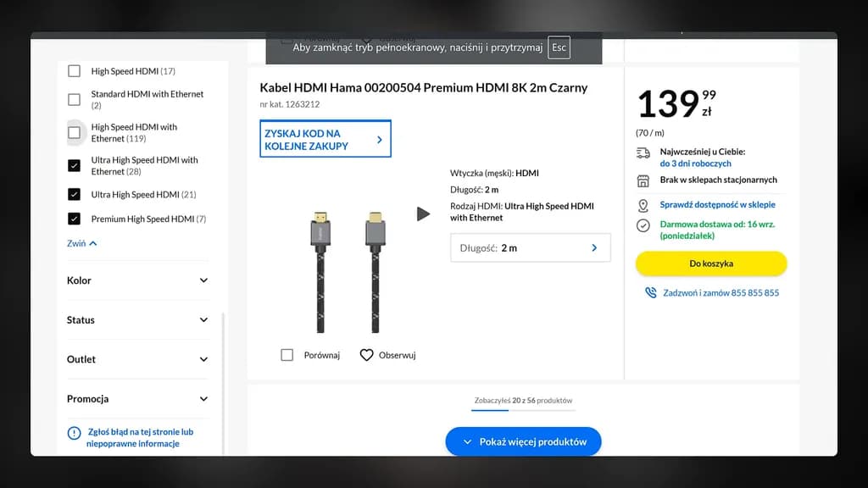Open the Długość 2 m dropdown
Screen dimensions: 868x488
coord(530,247)
